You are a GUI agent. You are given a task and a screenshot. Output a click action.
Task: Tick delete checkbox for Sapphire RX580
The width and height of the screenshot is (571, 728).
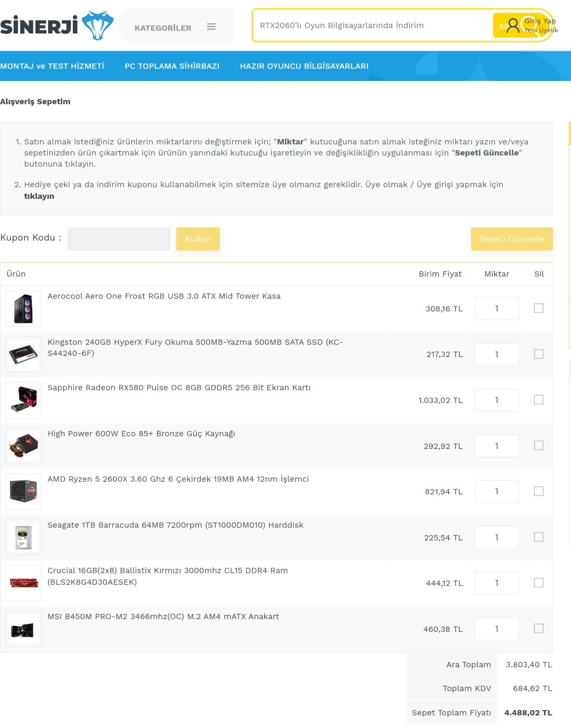tap(539, 400)
